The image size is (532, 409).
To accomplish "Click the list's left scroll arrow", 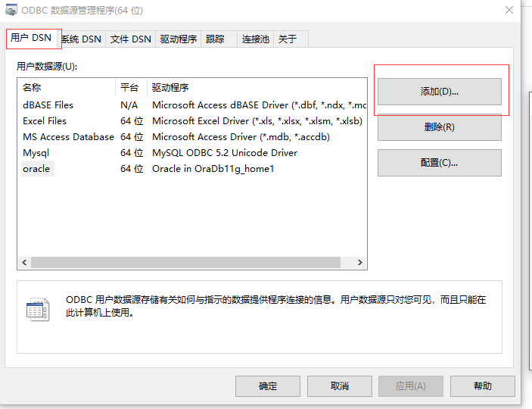I will [24, 262].
